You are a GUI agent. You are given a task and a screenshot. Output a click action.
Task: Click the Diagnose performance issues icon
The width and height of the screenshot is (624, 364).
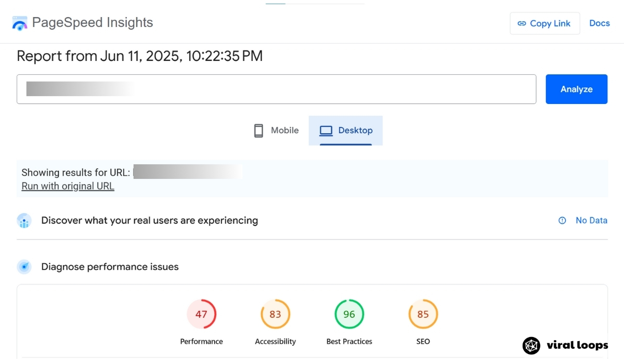click(24, 267)
